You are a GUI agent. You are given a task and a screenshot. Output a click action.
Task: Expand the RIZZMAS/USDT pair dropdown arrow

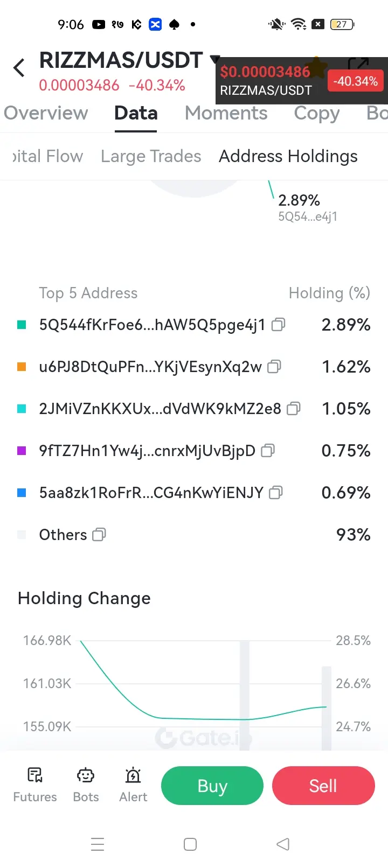click(214, 59)
